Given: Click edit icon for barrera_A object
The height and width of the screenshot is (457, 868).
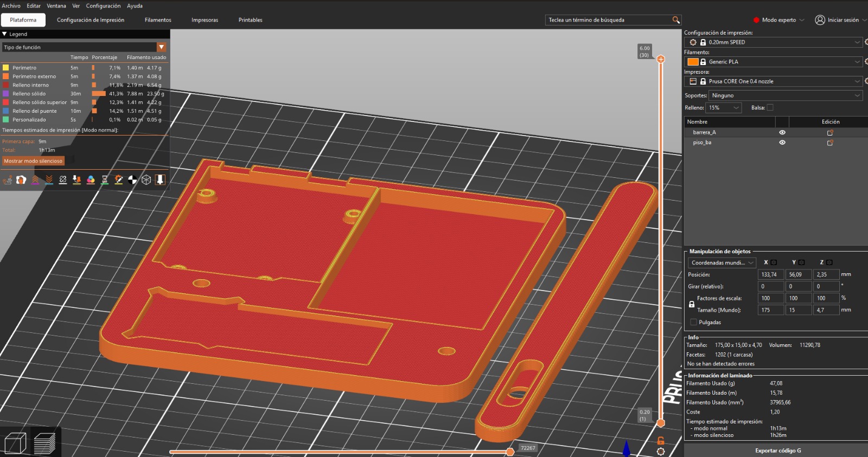Looking at the screenshot, I should 830,132.
